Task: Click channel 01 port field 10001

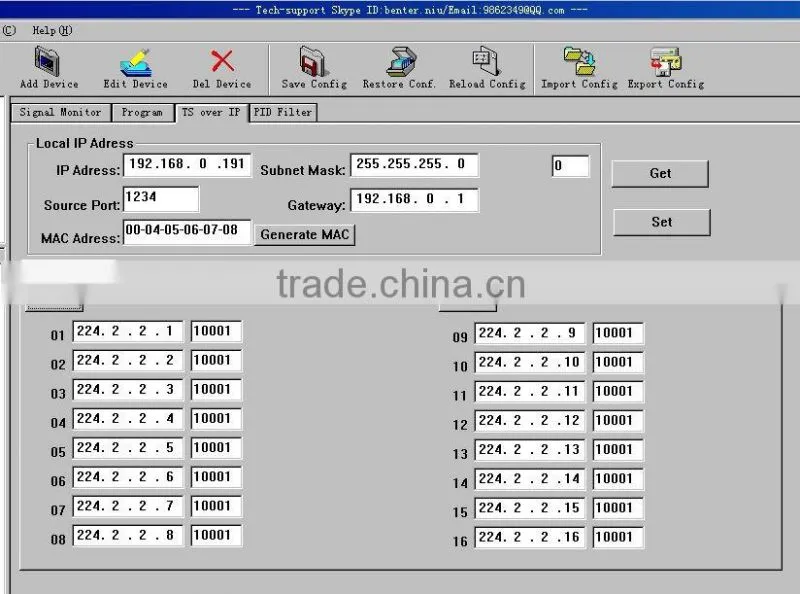Action: [216, 331]
